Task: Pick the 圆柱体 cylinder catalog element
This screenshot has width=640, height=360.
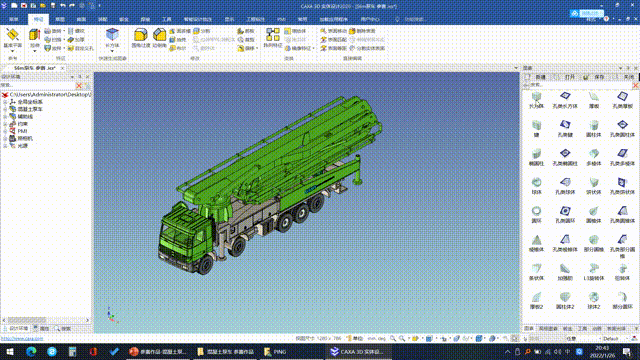Action: coord(593,129)
